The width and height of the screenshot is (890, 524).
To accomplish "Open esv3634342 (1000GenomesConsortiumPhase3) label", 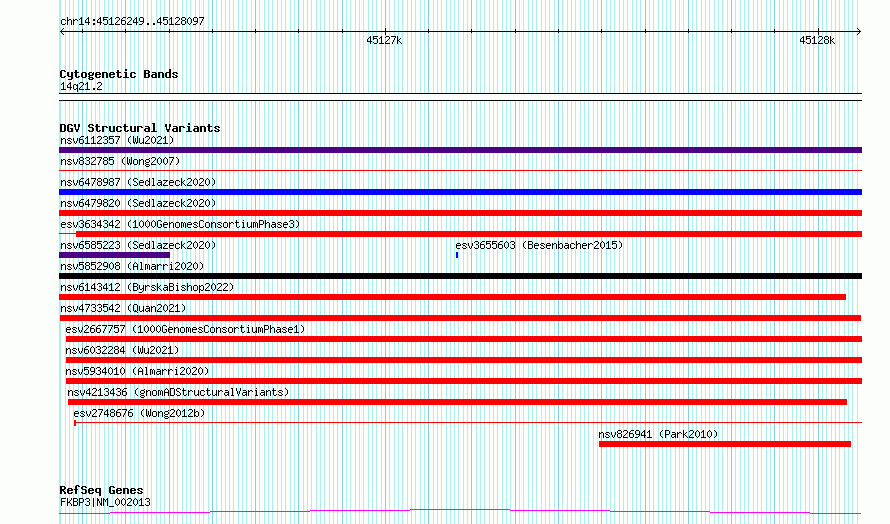I will pyautogui.click(x=180, y=224).
